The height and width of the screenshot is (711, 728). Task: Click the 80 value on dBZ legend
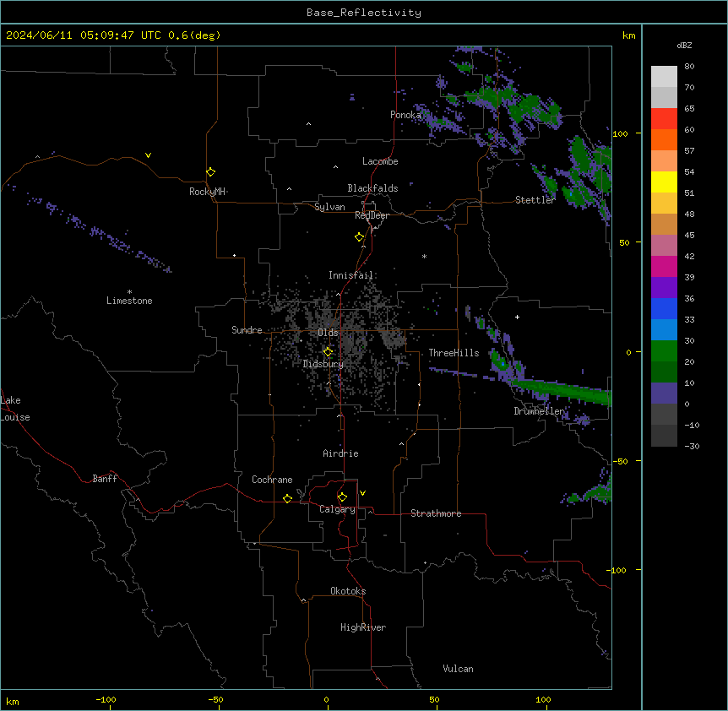coord(689,67)
